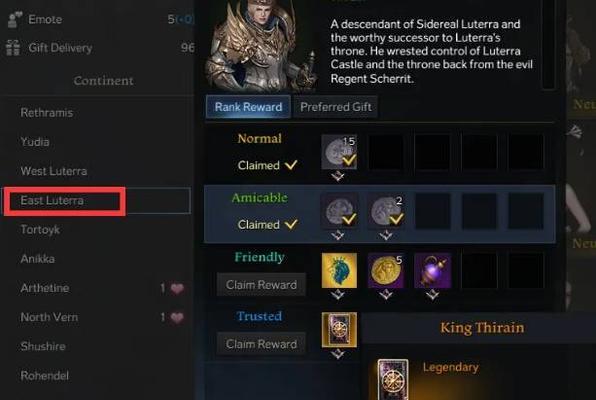The width and height of the screenshot is (596, 400).
Task: Claim the Friendly rank reward
Action: (261, 285)
